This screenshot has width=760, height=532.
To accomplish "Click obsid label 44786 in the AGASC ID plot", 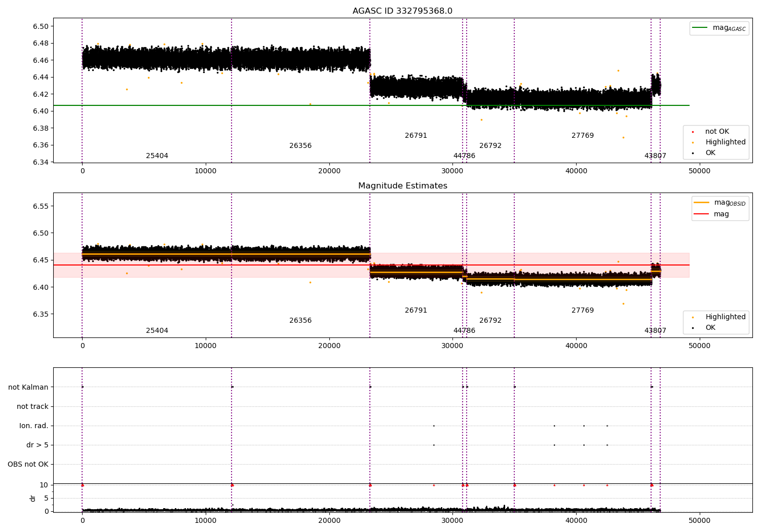I will [464, 156].
